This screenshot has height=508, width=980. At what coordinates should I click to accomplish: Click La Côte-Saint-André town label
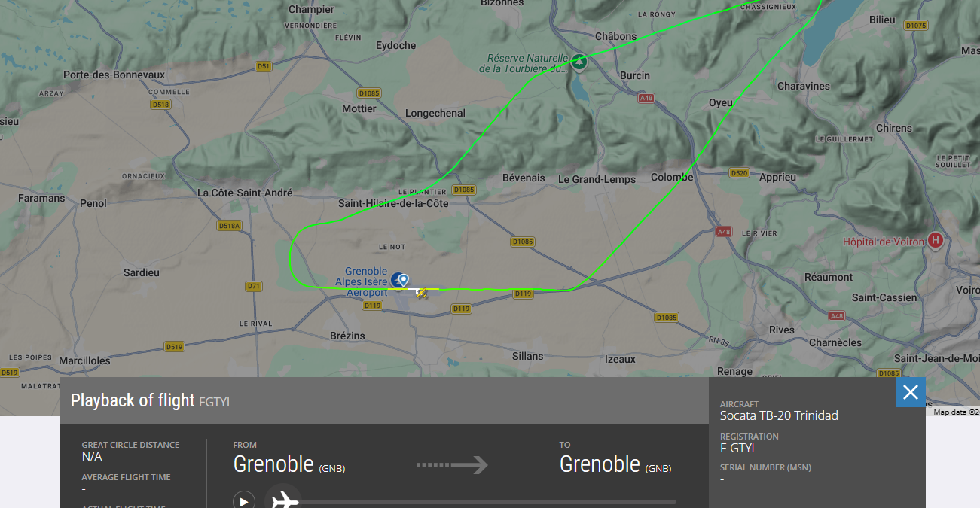tap(245, 193)
